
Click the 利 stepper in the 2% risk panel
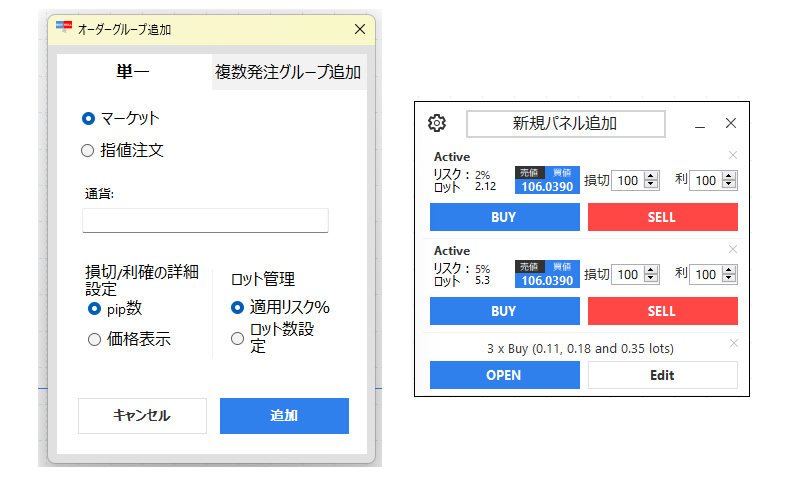729,181
